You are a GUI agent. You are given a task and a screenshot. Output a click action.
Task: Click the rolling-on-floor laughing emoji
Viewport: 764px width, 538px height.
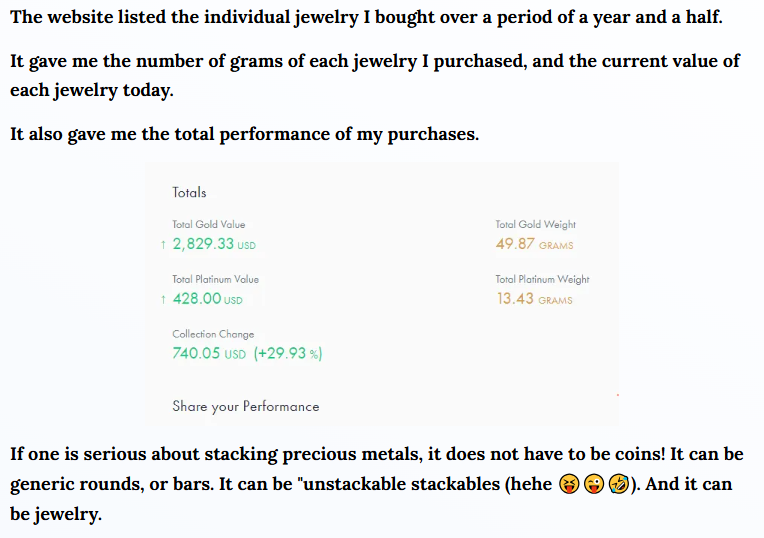619,484
